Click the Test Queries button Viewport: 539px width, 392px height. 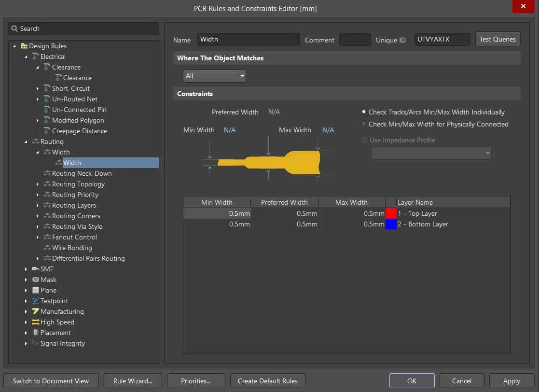pos(498,39)
